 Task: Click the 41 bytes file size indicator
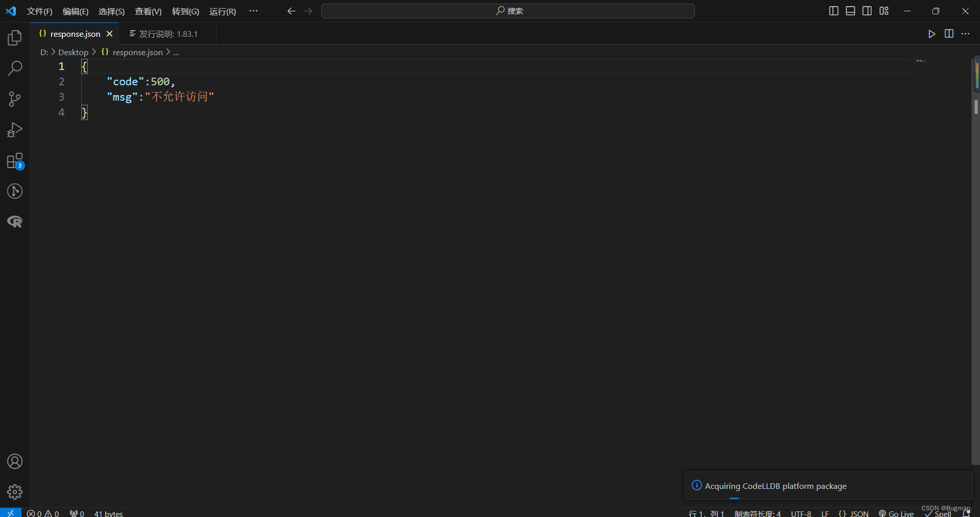[x=108, y=513]
